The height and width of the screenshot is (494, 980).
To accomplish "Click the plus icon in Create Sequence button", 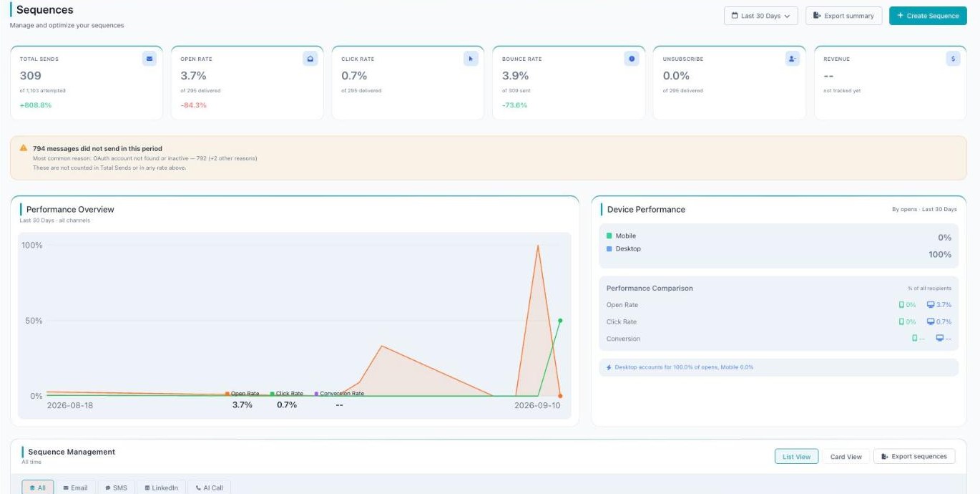I will coord(901,16).
